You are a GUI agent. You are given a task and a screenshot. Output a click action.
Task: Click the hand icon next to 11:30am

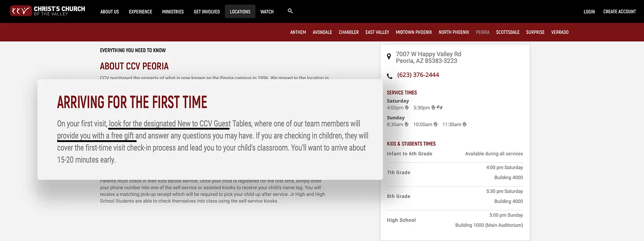pos(464,124)
